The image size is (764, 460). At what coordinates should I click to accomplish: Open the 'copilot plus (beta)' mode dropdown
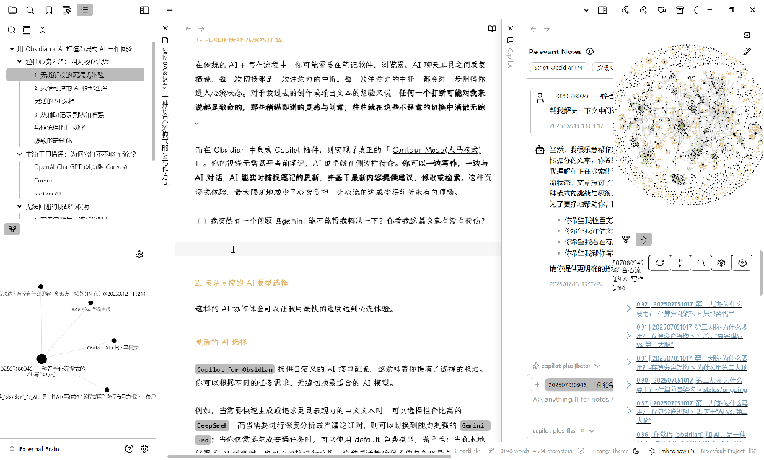pos(567,365)
